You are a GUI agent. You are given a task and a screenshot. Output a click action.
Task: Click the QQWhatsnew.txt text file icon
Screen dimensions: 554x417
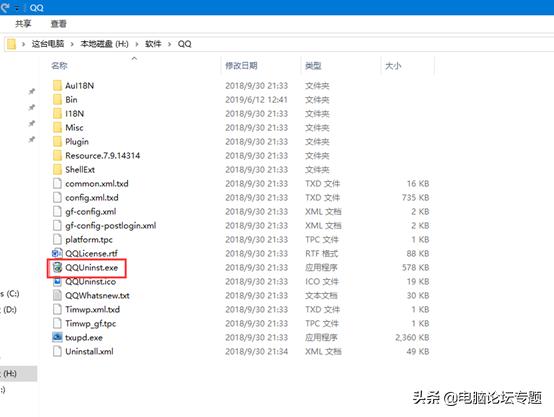coord(57,295)
